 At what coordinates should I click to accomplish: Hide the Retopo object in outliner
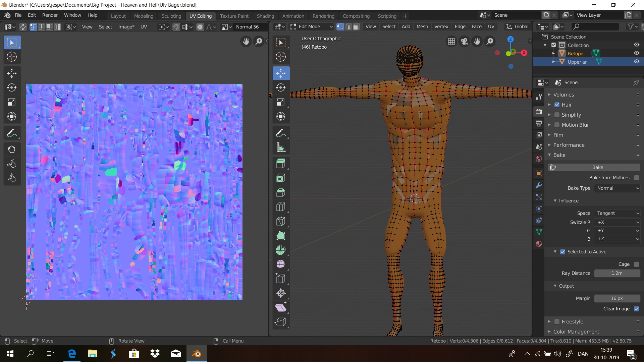(x=636, y=53)
